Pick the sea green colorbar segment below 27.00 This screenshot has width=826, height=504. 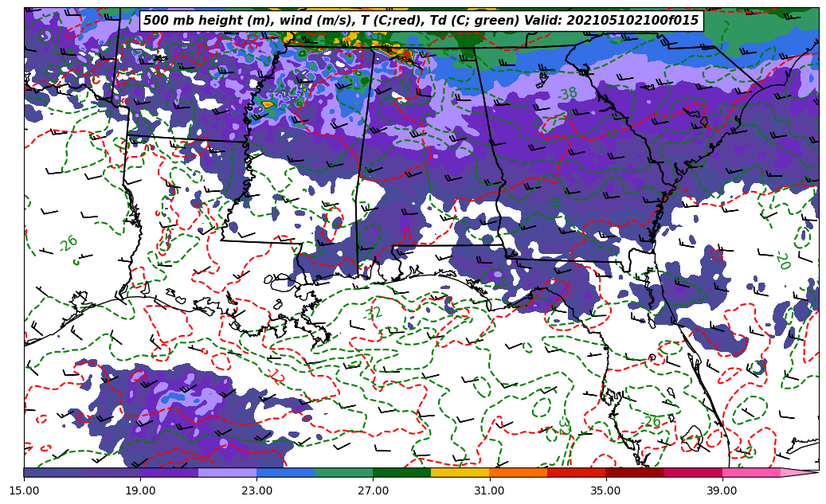tap(344, 472)
